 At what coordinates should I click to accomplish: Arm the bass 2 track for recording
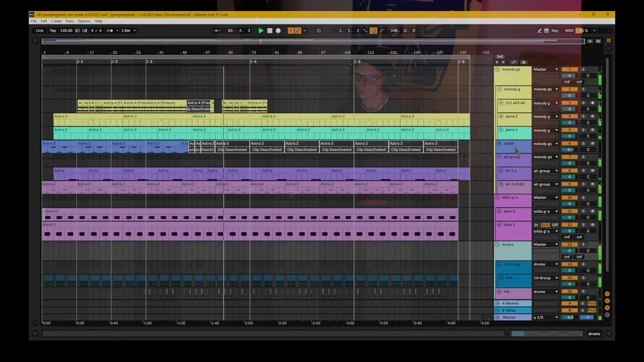point(592,211)
